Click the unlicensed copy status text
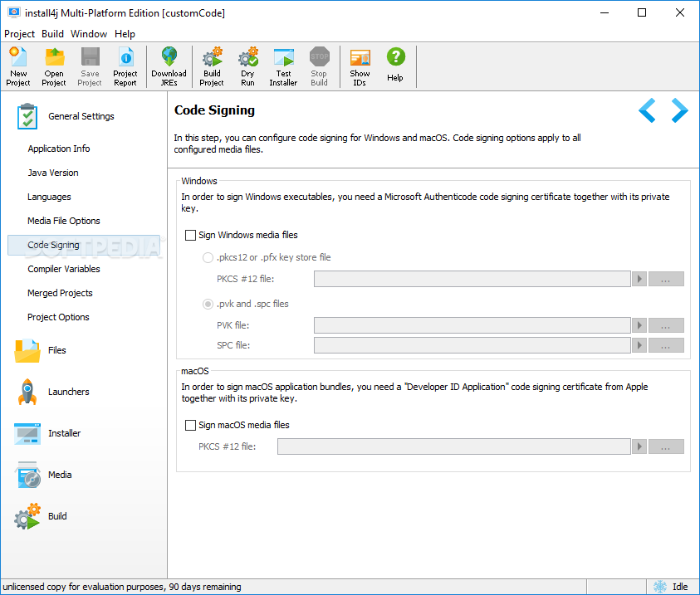The width and height of the screenshot is (700, 595). coord(122,587)
